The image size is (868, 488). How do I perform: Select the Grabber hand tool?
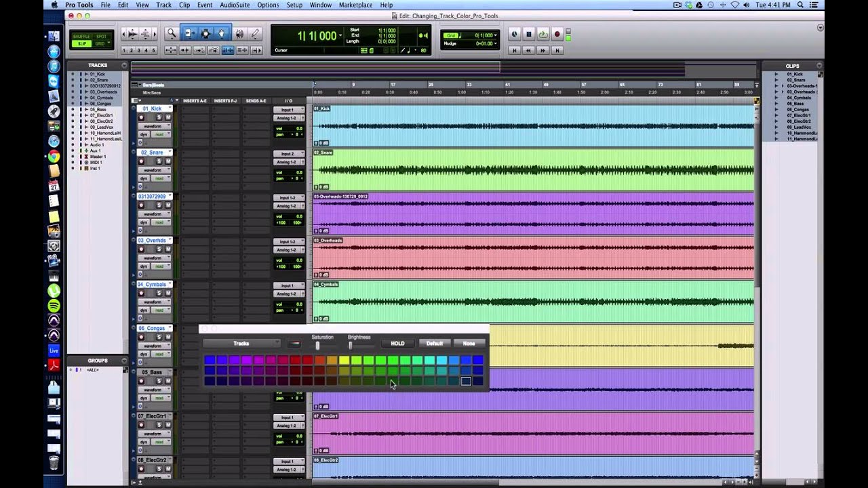(x=221, y=33)
